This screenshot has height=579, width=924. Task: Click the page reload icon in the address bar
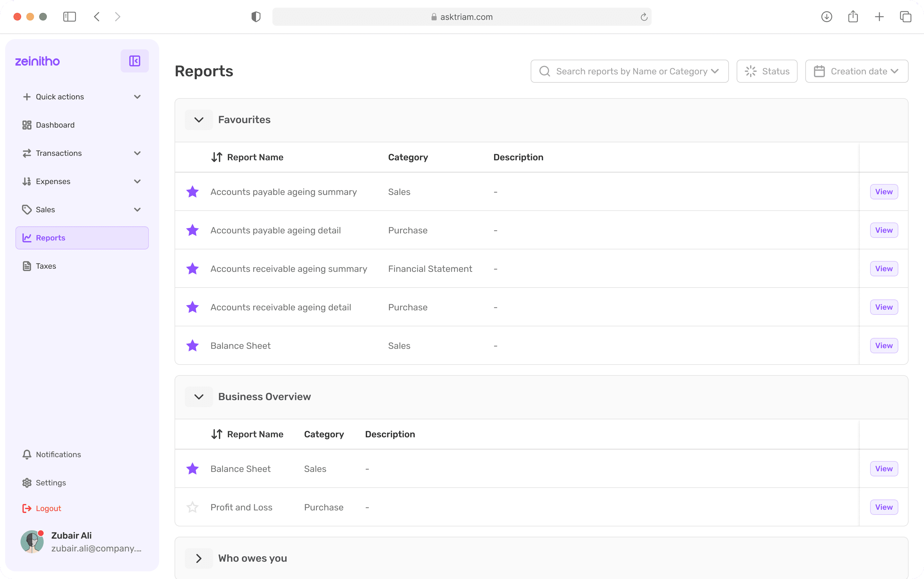click(644, 17)
